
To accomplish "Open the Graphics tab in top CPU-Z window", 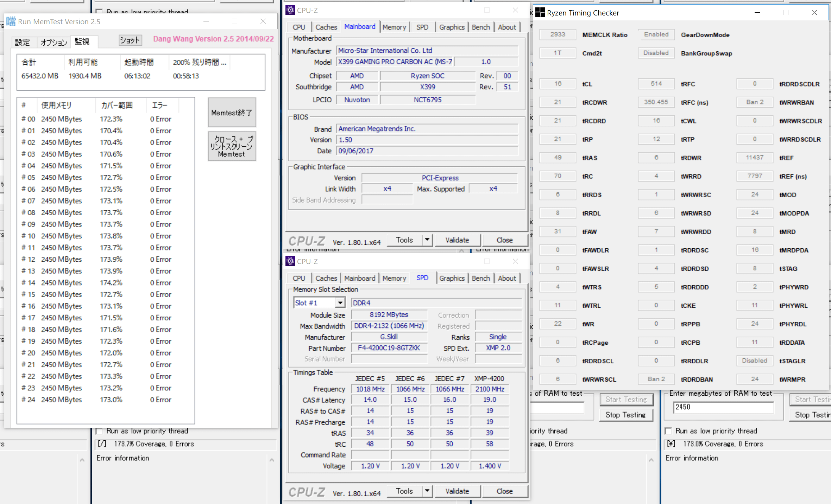I will (x=452, y=27).
